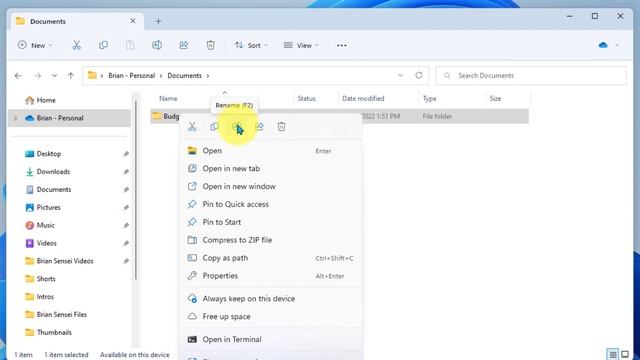The image size is (640, 360).
Task: Click chevron after Brian - Personal in address bar
Action: pos(161,76)
